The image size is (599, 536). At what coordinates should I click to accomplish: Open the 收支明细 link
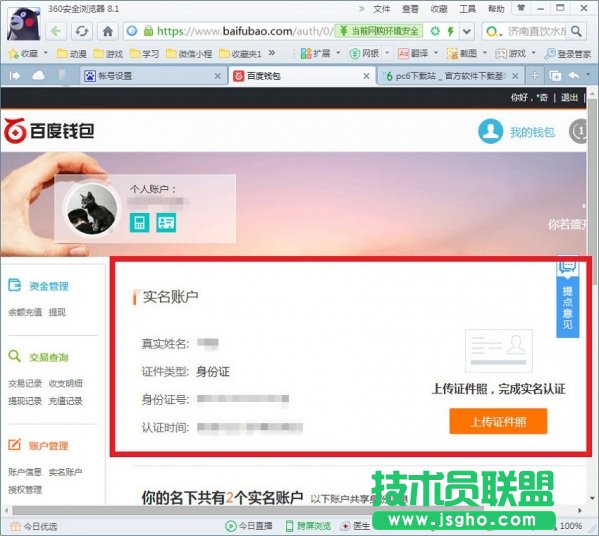[x=65, y=383]
